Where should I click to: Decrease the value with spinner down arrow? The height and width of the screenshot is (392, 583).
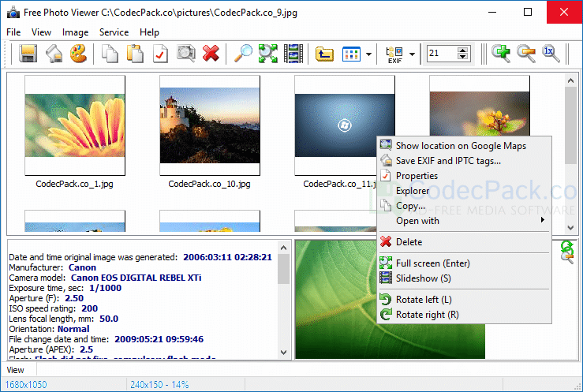click(462, 57)
